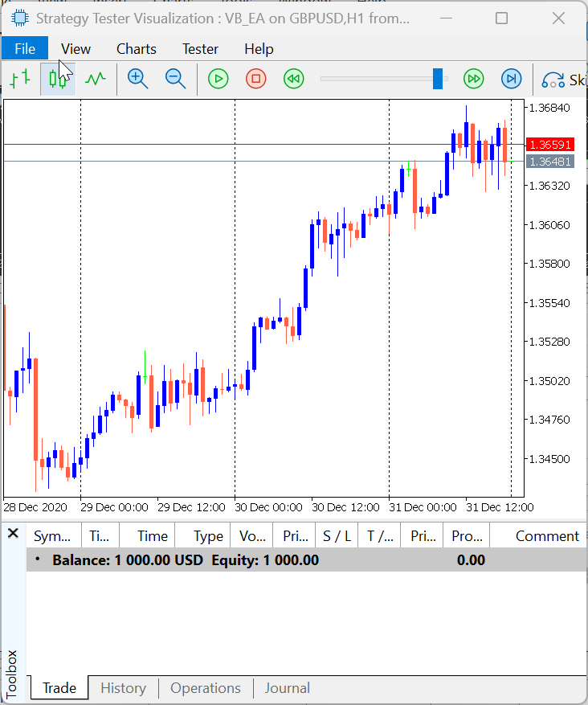The width and height of the screenshot is (588, 705).
Task: Click the Balance 1 000.00 USD row
Action: pyautogui.click(x=307, y=560)
